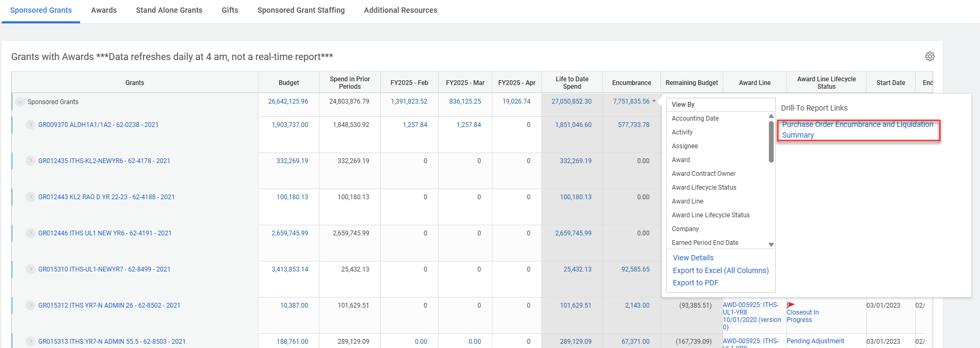Click the View Details link
Image resolution: width=980 pixels, height=348 pixels.
[693, 258]
